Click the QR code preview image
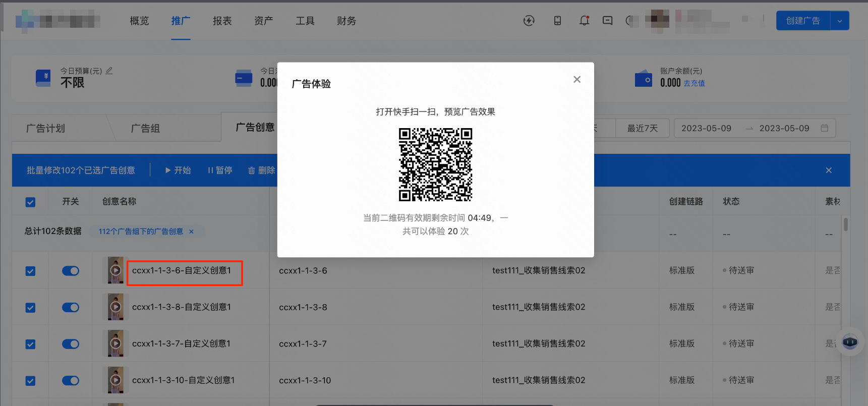Image resolution: width=868 pixels, height=406 pixels. click(x=436, y=164)
